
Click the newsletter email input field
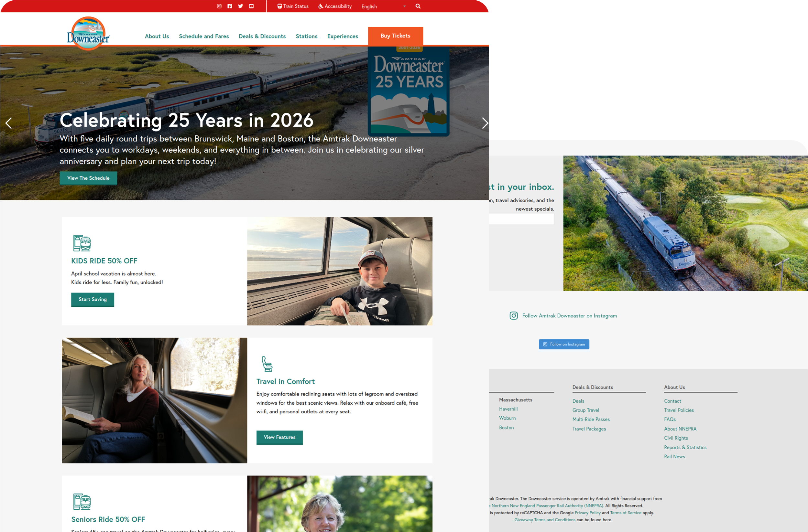pyautogui.click(x=521, y=219)
